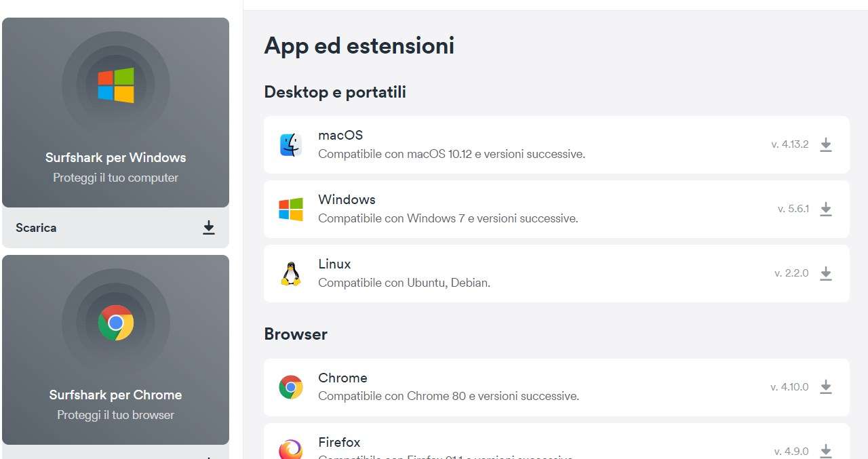The height and width of the screenshot is (459, 868).
Task: Download the Firefox extension version 4.9.0
Action: [825, 450]
